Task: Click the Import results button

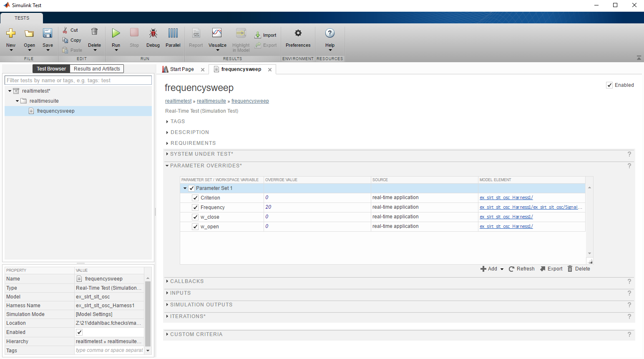Action: click(266, 35)
